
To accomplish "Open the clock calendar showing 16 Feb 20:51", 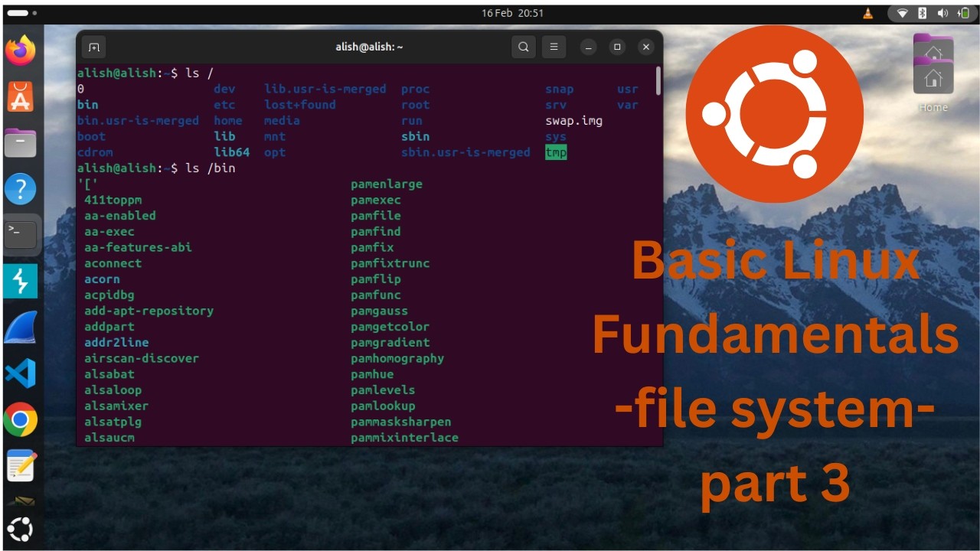I will (512, 13).
